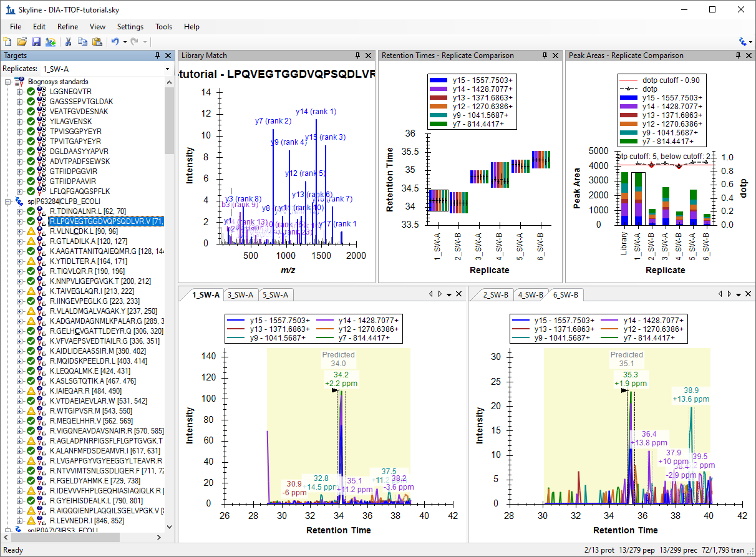Open window list dropdown in 1_SW-A pane
Viewport: 756px width, 557px height.
pos(450,294)
